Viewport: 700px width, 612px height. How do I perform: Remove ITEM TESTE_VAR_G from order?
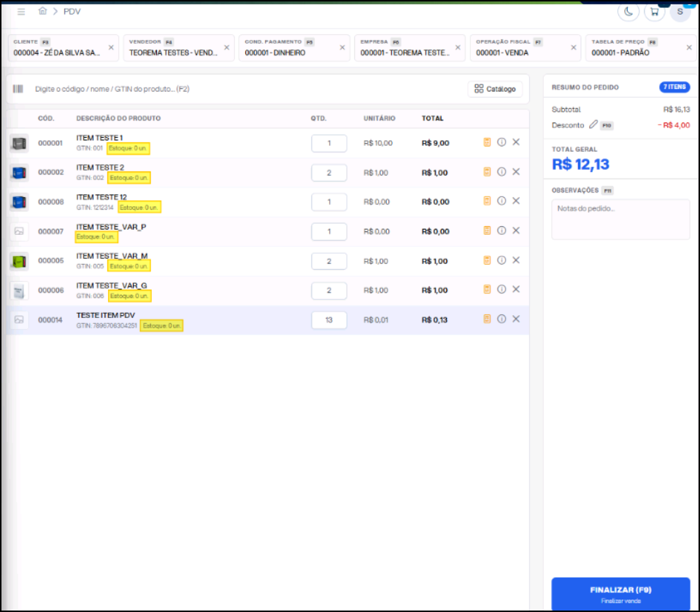(516, 290)
